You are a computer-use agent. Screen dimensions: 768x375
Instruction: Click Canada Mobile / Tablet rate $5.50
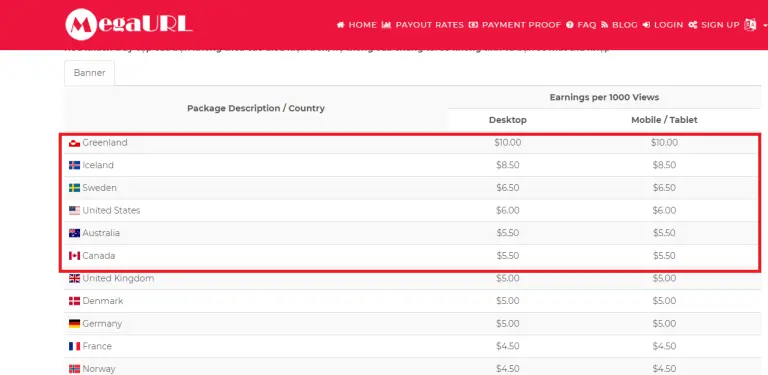tap(664, 256)
